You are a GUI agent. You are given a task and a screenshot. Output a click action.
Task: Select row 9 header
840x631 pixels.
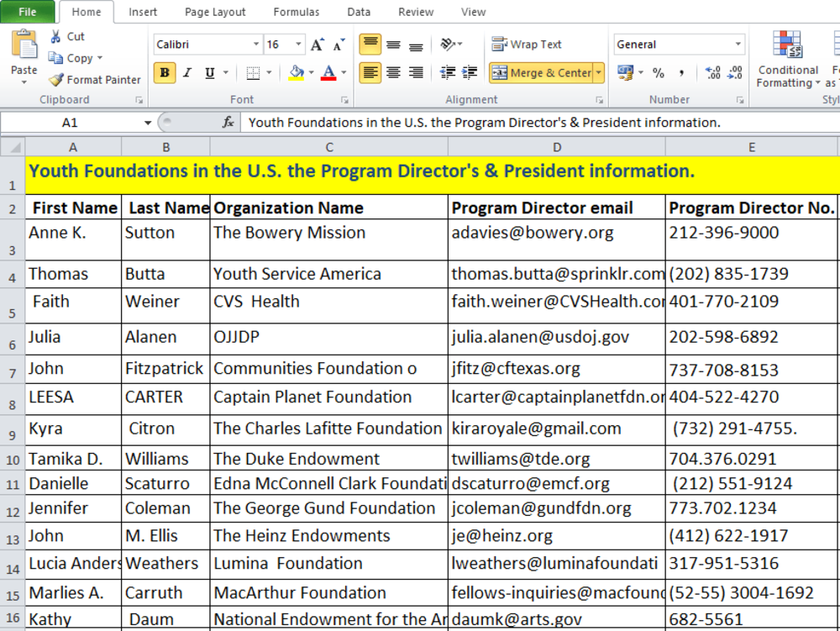tap(13, 430)
